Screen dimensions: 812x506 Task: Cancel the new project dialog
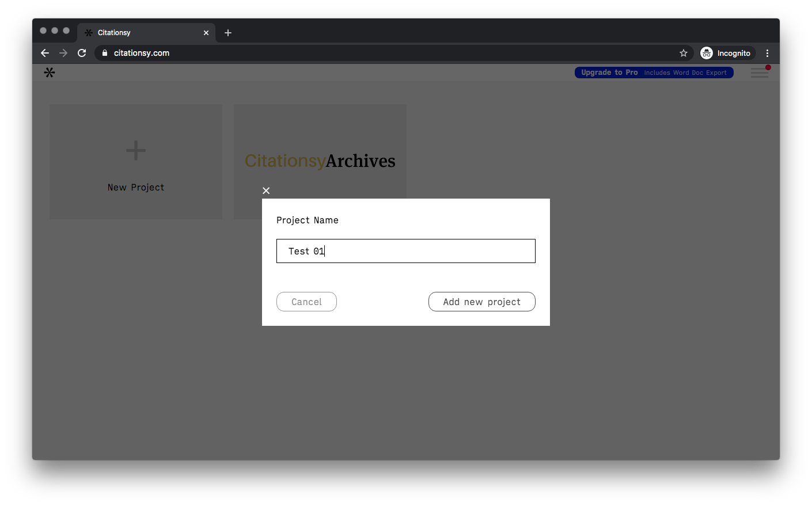(306, 302)
